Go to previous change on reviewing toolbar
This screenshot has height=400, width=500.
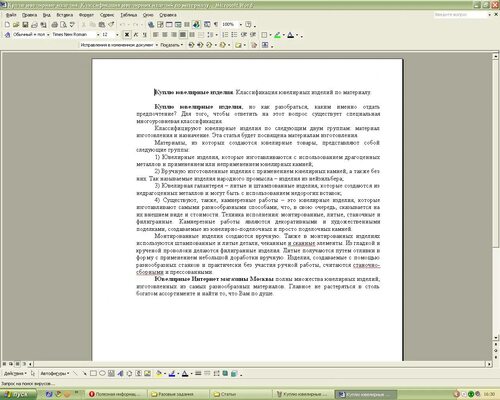click(x=191, y=45)
